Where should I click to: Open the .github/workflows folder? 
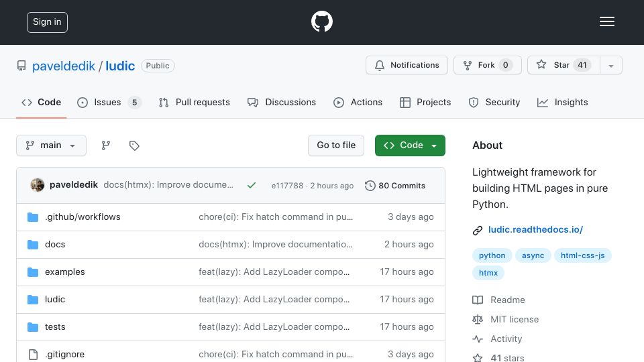83,217
